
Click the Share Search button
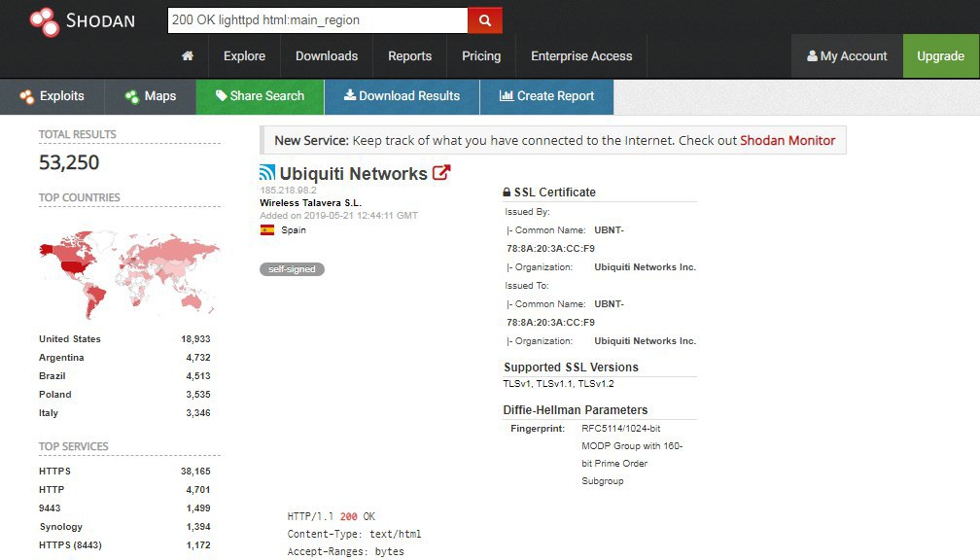click(x=260, y=96)
